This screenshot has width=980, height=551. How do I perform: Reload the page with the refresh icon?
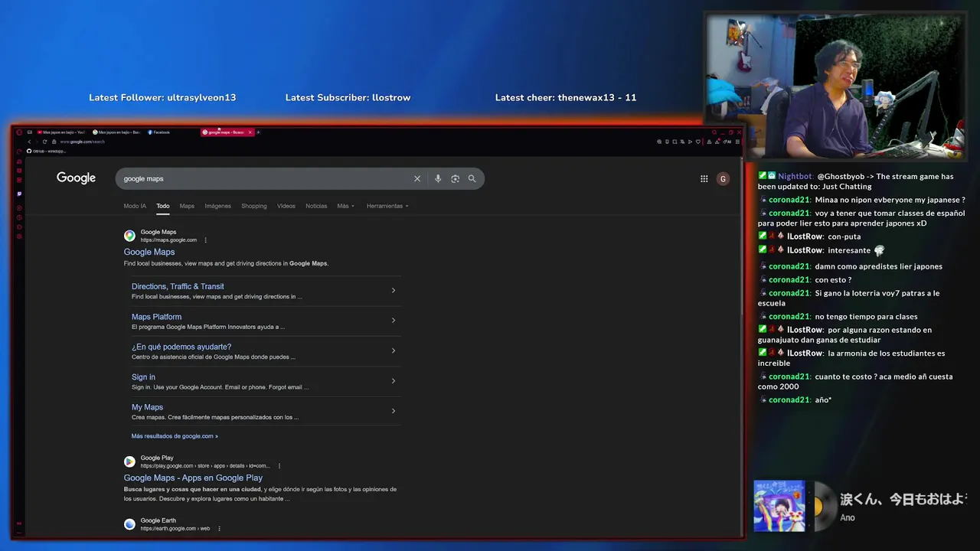click(x=44, y=142)
